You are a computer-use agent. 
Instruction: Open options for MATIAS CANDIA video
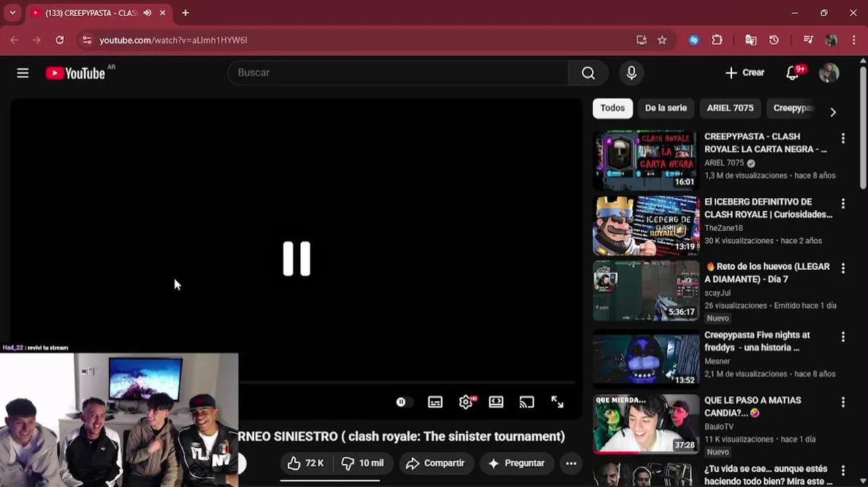click(x=843, y=402)
